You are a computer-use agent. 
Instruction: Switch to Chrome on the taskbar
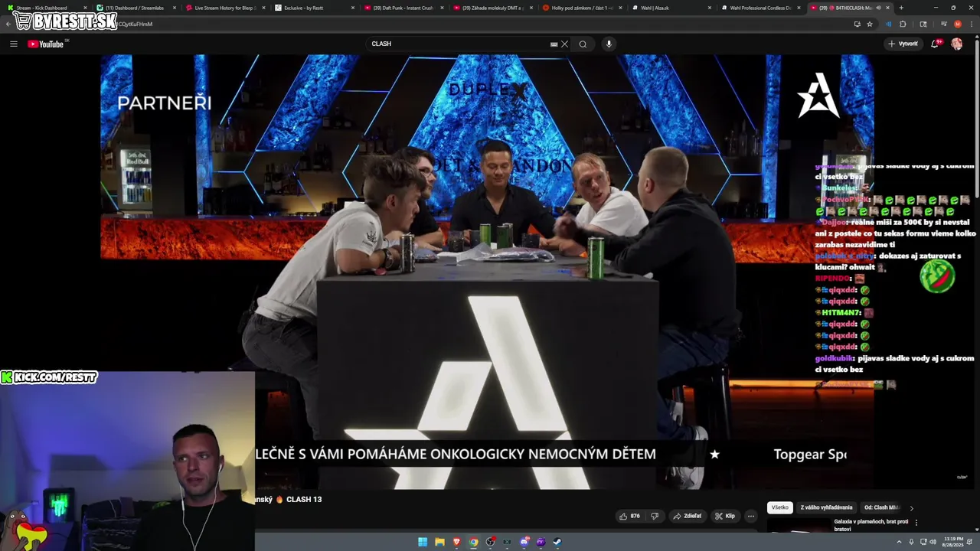[x=473, y=542]
